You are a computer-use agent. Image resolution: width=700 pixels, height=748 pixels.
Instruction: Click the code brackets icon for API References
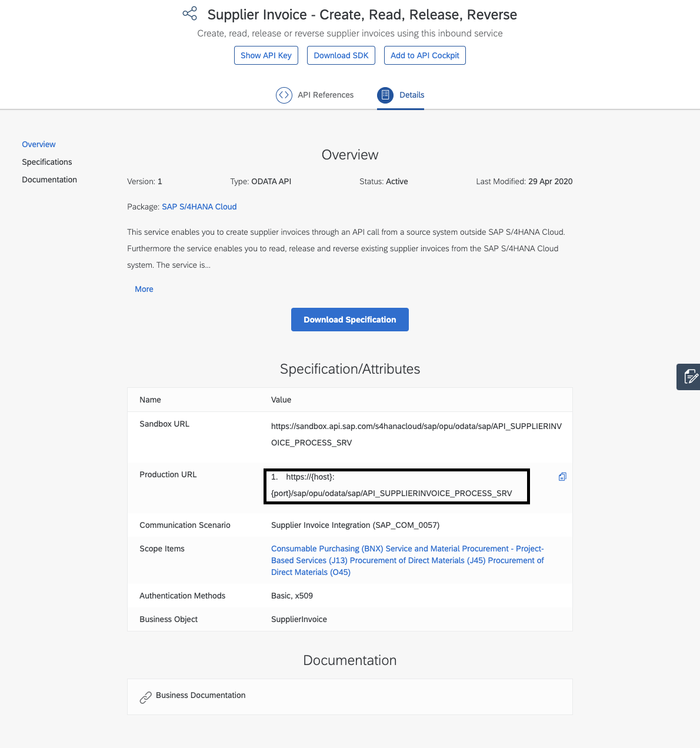click(x=284, y=95)
